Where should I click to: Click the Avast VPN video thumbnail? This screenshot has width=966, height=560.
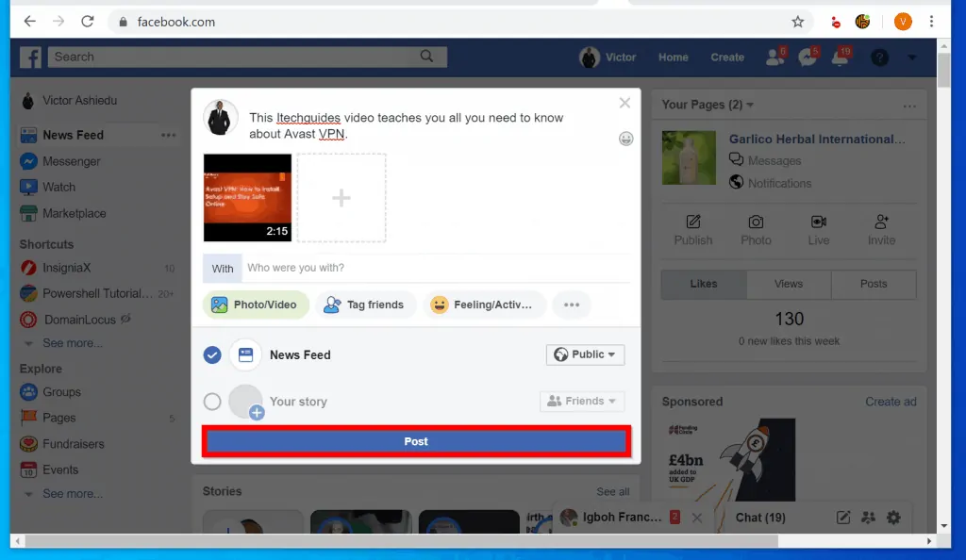point(247,198)
